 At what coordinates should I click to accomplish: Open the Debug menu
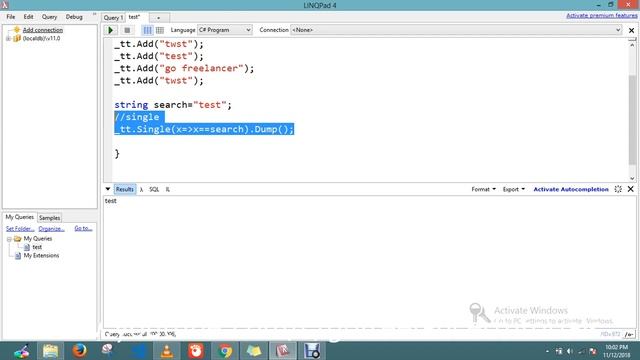pos(74,17)
